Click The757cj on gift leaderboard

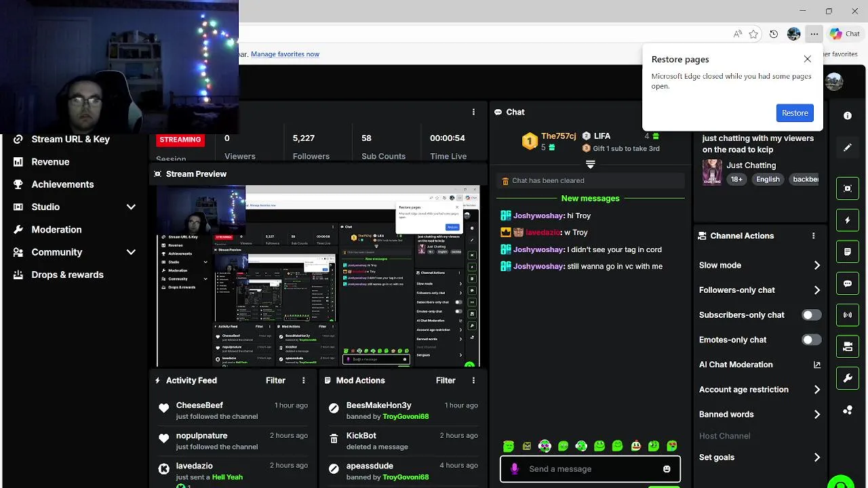[x=559, y=136]
